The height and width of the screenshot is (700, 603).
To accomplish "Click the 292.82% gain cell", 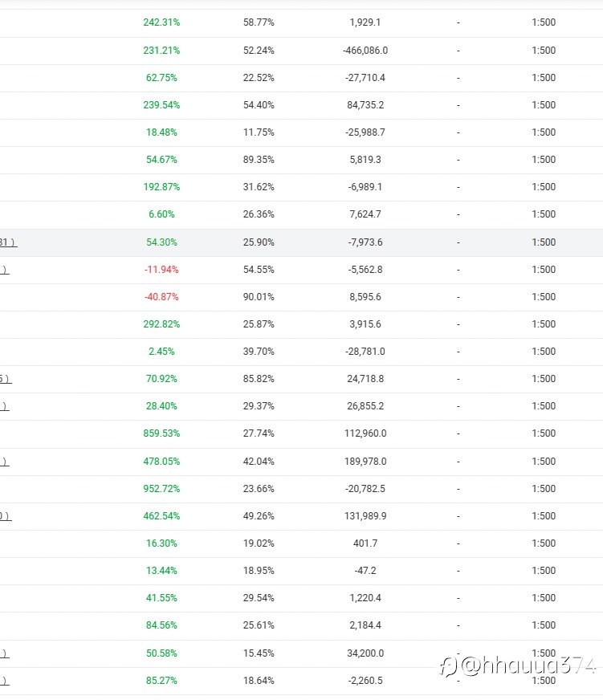I will [x=161, y=324].
